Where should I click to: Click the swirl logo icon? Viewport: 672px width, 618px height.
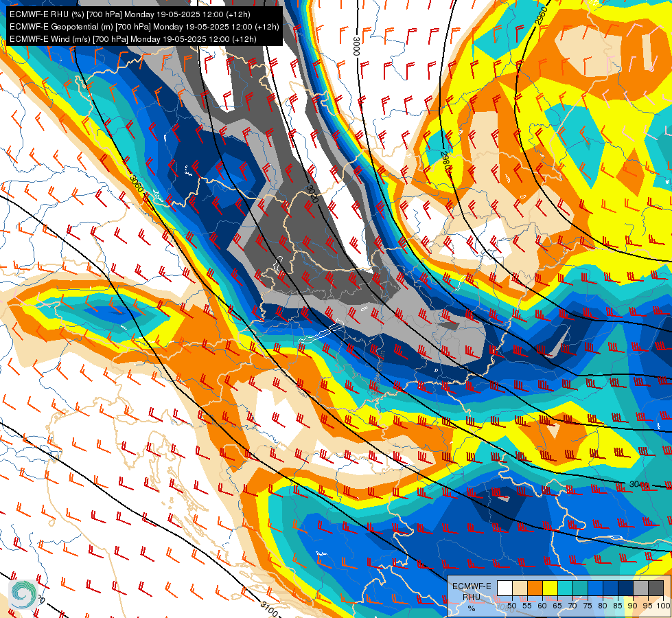pyautogui.click(x=23, y=595)
